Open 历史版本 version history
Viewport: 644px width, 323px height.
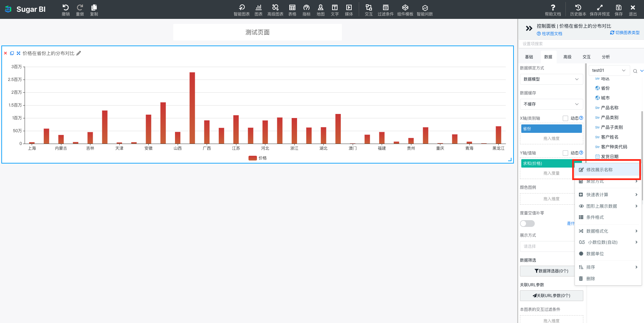578,10
